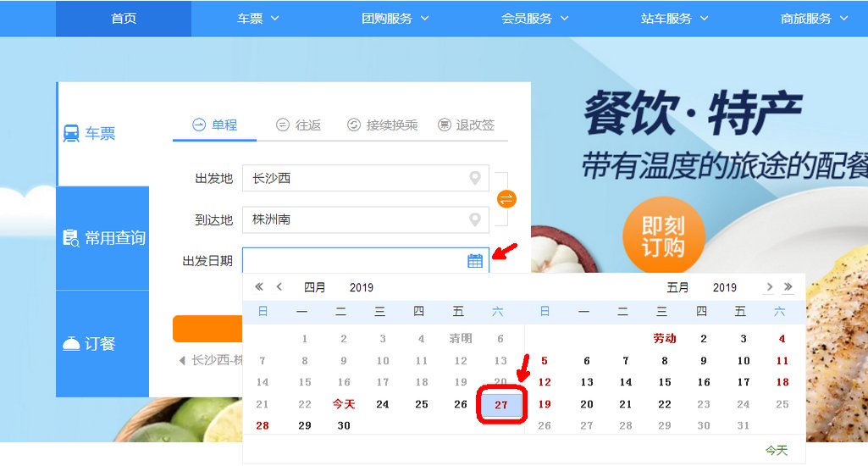Expand 会员服务 navigation menu
Image resolution: width=868 pixels, height=466 pixels.
tap(534, 19)
